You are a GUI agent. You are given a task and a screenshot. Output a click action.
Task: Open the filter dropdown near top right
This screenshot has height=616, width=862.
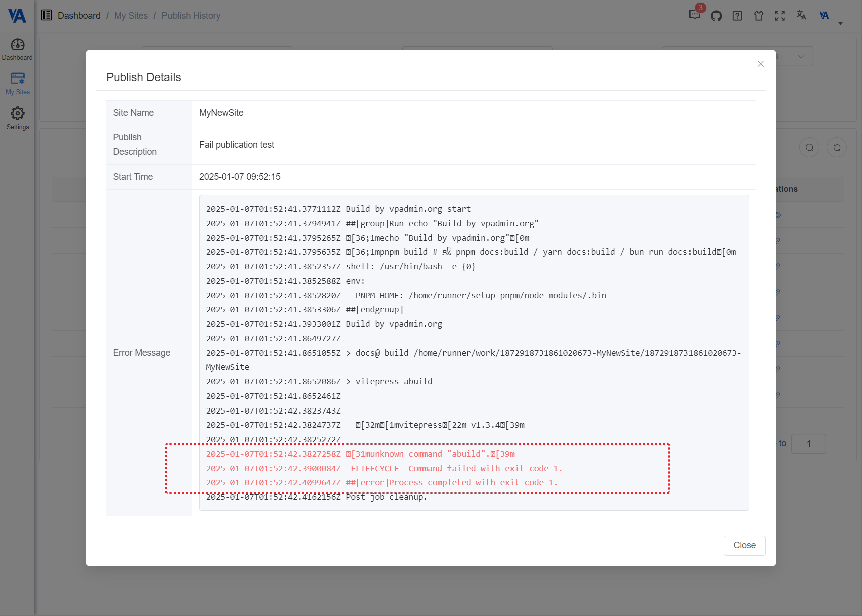(801, 56)
